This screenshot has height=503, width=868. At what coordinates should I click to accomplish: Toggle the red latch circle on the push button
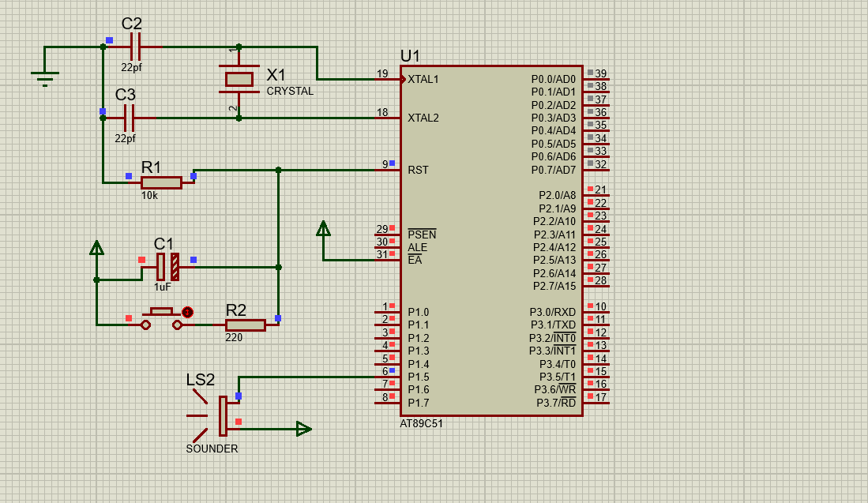point(188,313)
